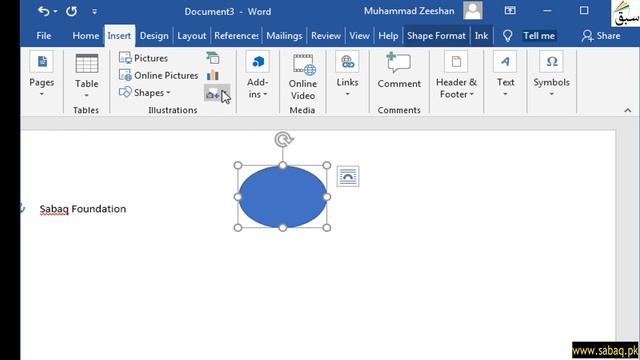
Task: Open the Layout tab
Action: tap(191, 36)
